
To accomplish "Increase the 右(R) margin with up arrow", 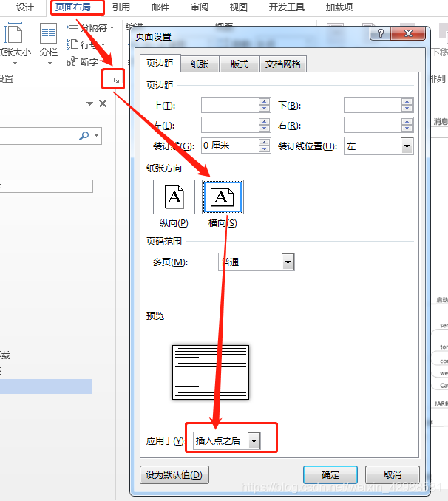I will [x=407, y=122].
